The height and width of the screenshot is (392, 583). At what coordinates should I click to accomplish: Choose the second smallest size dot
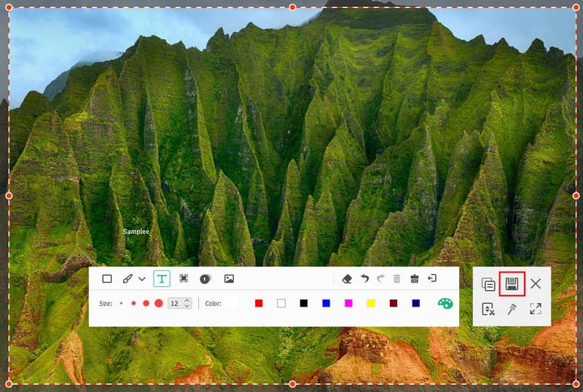133,303
